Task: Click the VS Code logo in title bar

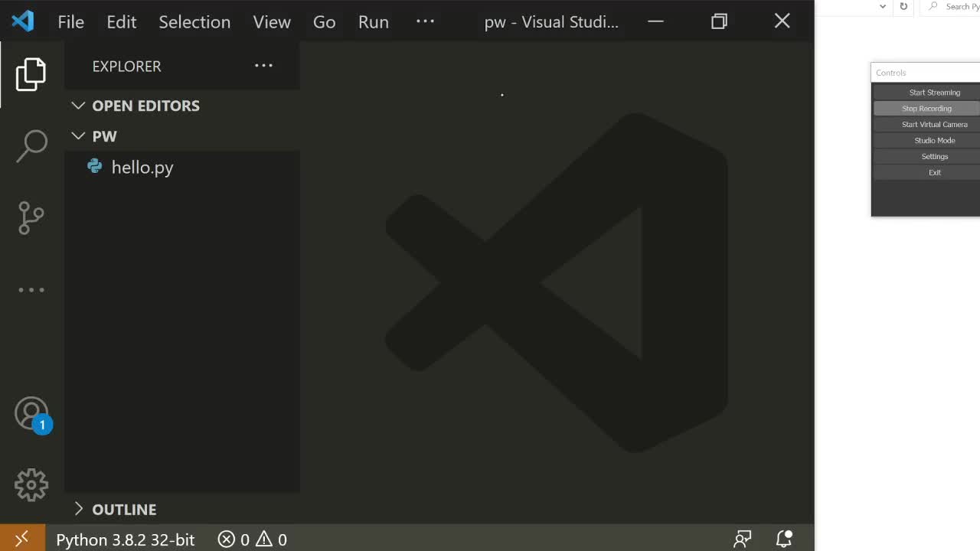Action: [x=23, y=21]
